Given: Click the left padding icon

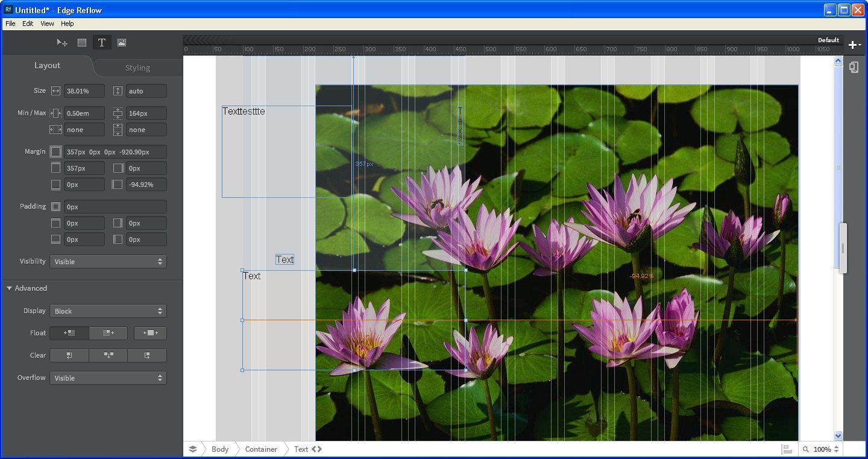Looking at the screenshot, I should point(118,239).
